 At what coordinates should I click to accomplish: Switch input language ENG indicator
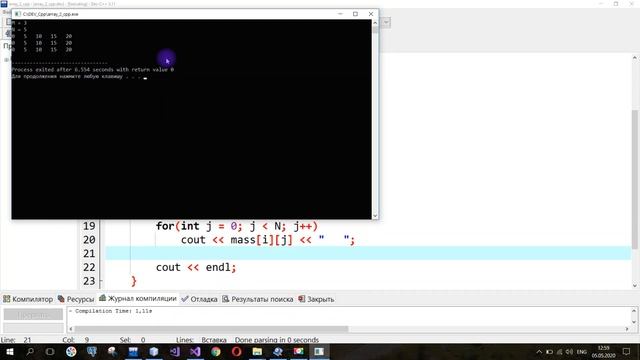coord(582,352)
